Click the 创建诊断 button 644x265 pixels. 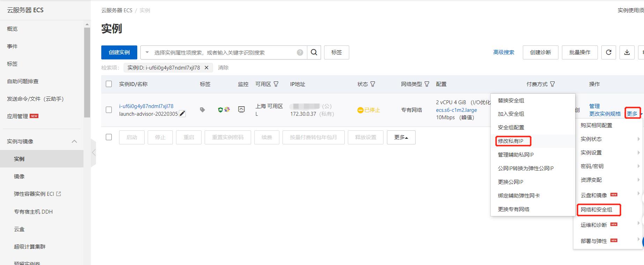(x=541, y=52)
